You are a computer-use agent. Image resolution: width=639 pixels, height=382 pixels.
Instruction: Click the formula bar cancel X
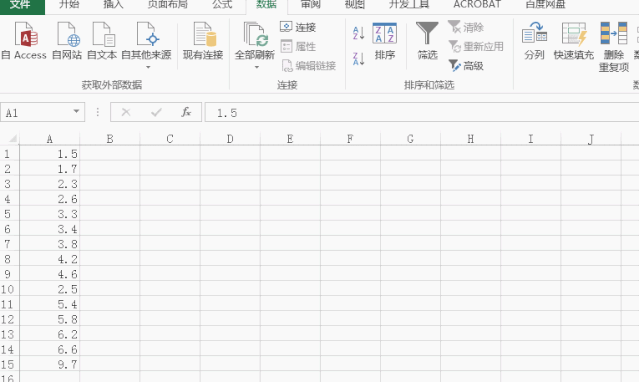[x=126, y=113]
